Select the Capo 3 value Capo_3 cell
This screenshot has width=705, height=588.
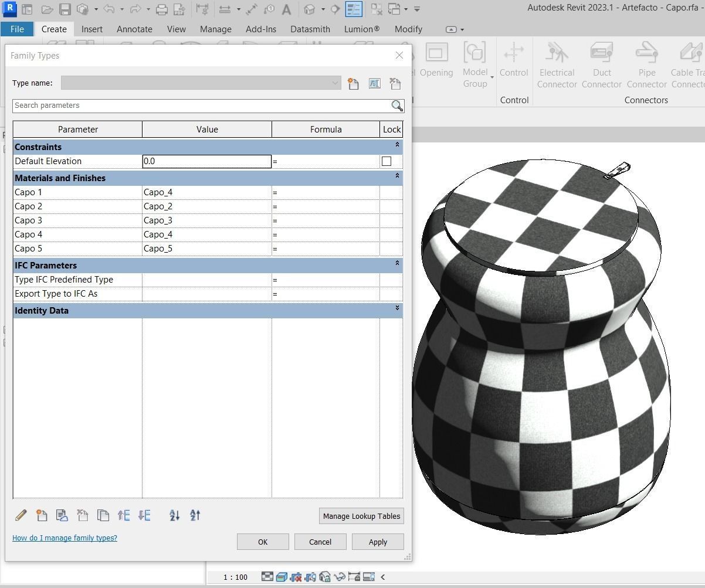(x=207, y=220)
